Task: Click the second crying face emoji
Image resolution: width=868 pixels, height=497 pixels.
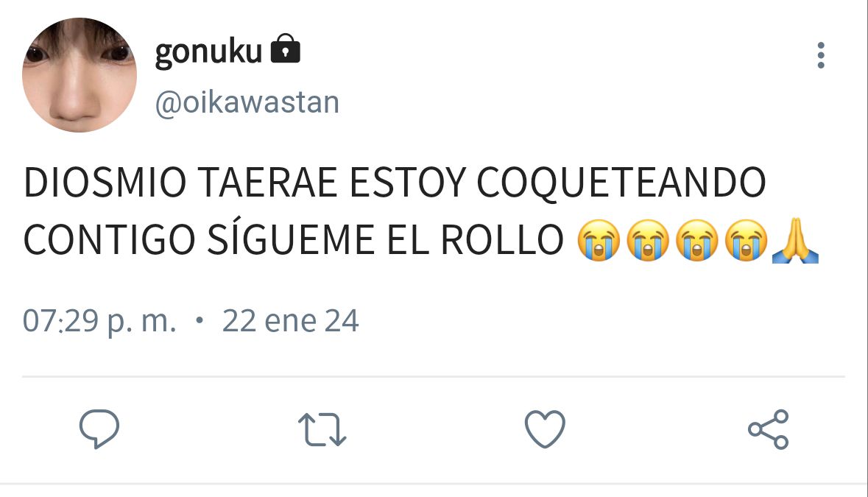Action: (x=648, y=240)
